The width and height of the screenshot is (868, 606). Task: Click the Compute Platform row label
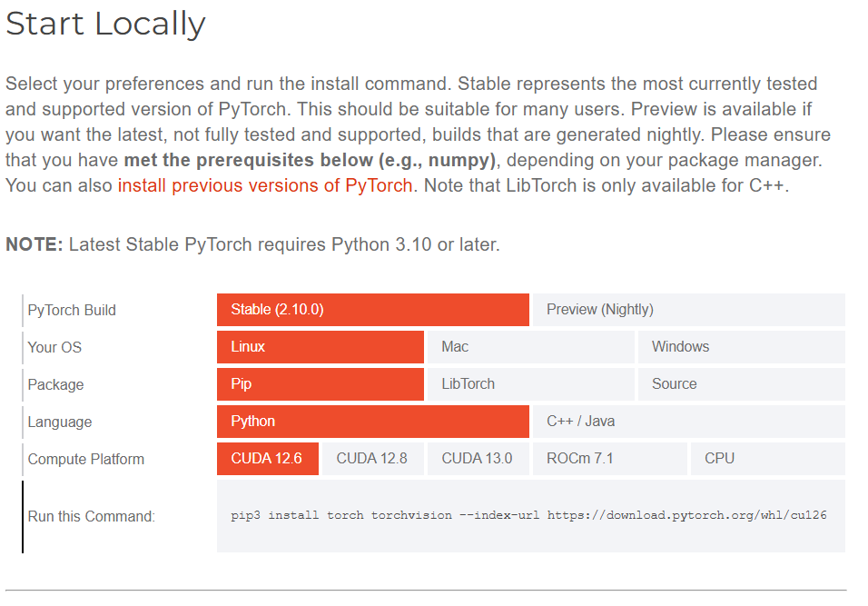pos(85,459)
